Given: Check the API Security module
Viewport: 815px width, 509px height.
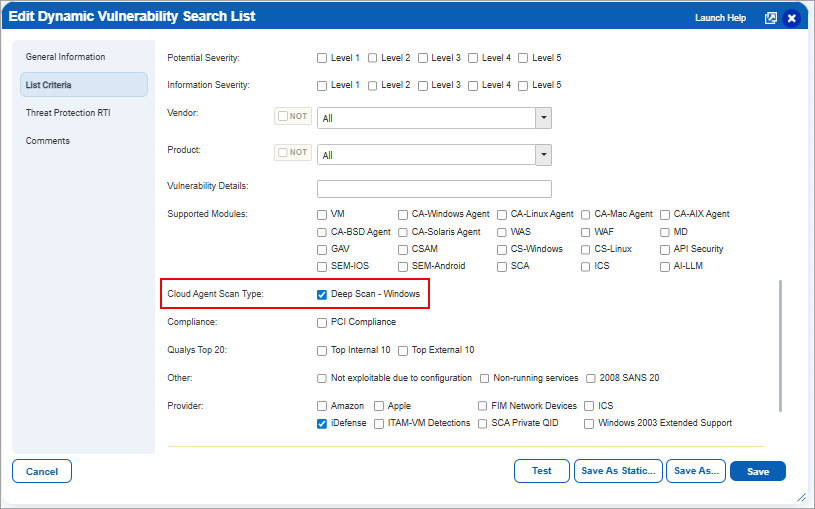Looking at the screenshot, I should [665, 250].
